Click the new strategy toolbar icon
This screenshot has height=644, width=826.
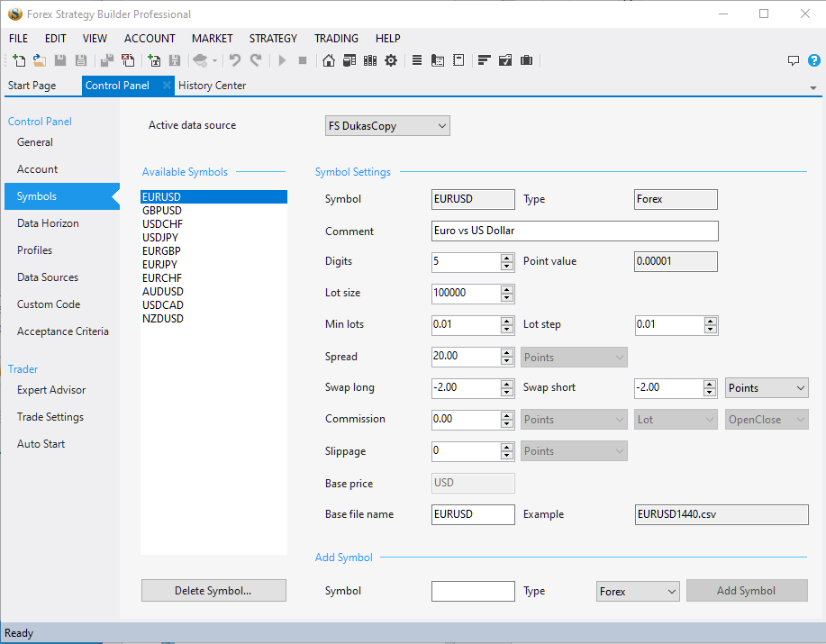[x=19, y=61]
